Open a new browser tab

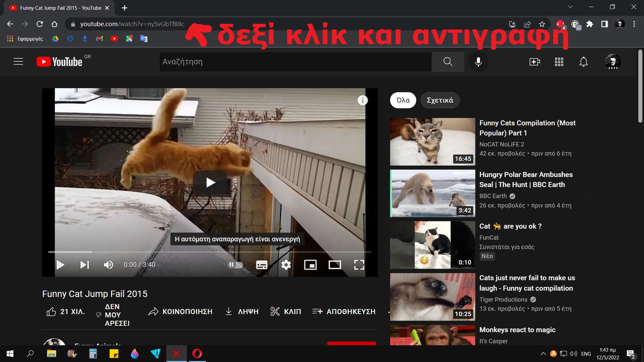pos(124,8)
